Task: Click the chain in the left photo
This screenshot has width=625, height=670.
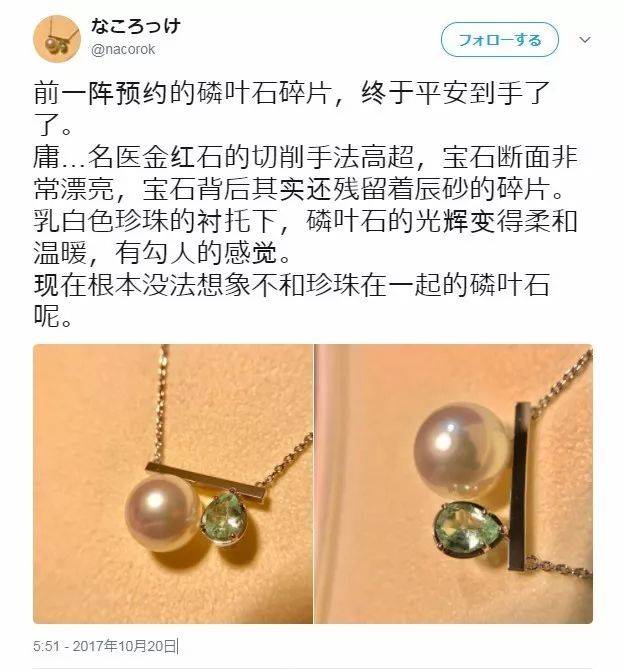Action: (161, 404)
